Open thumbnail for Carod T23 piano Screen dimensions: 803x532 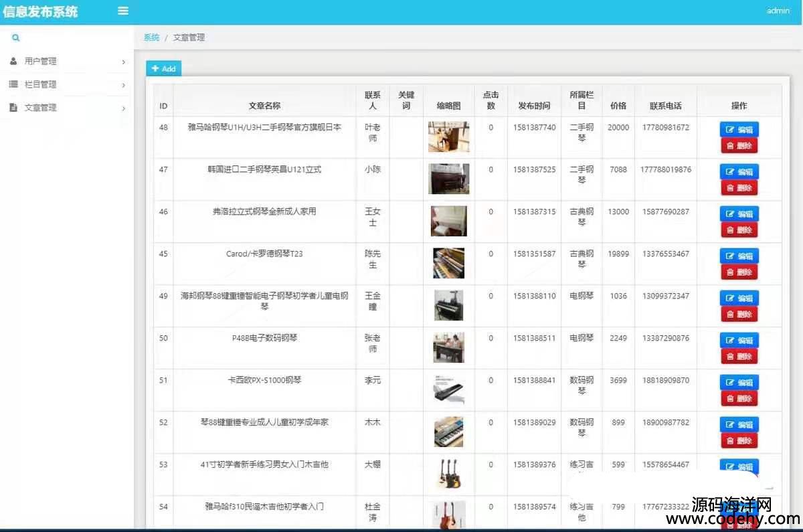[x=448, y=263]
